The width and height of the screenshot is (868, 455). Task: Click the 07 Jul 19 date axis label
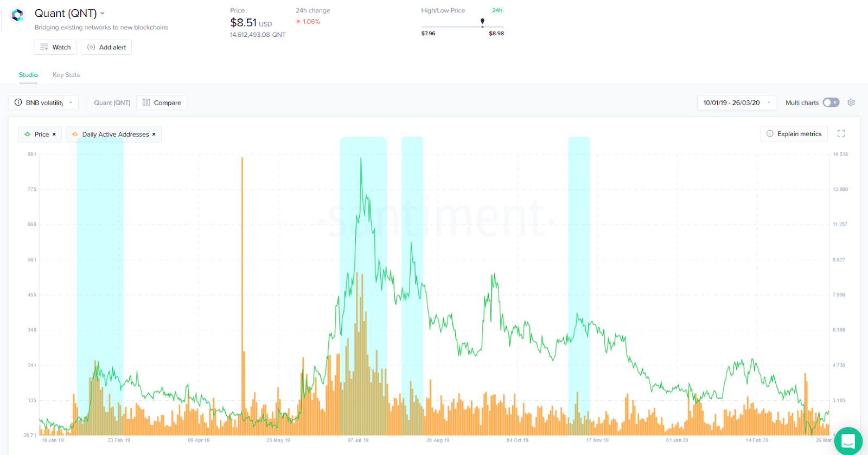358,440
